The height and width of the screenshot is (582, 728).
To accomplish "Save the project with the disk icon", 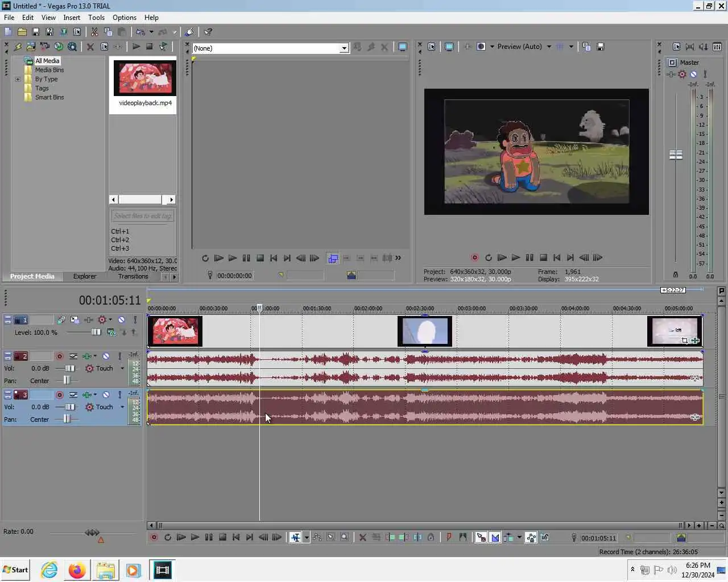I will coord(35,32).
